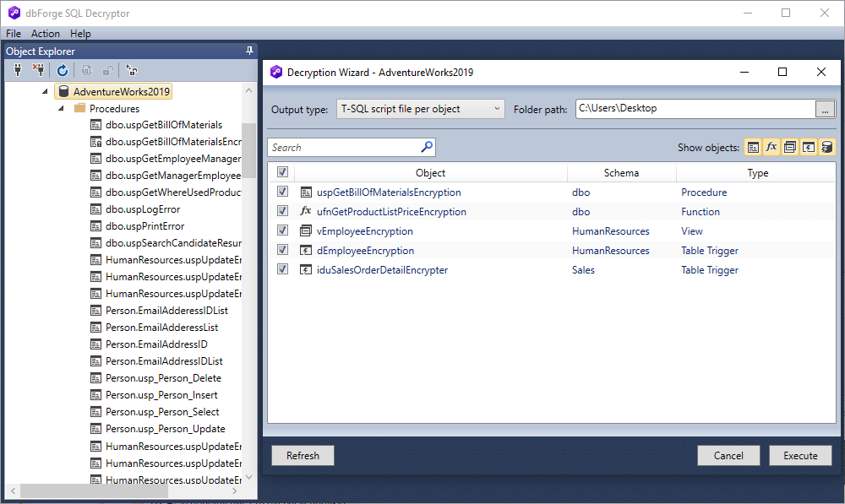Open the File menu

pyautogui.click(x=14, y=34)
